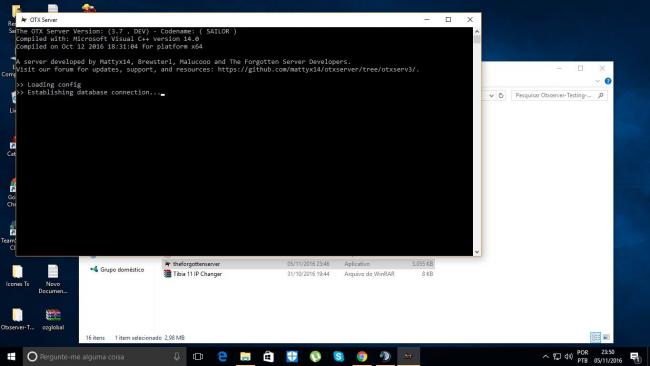Open network status tray icon

click(557, 356)
